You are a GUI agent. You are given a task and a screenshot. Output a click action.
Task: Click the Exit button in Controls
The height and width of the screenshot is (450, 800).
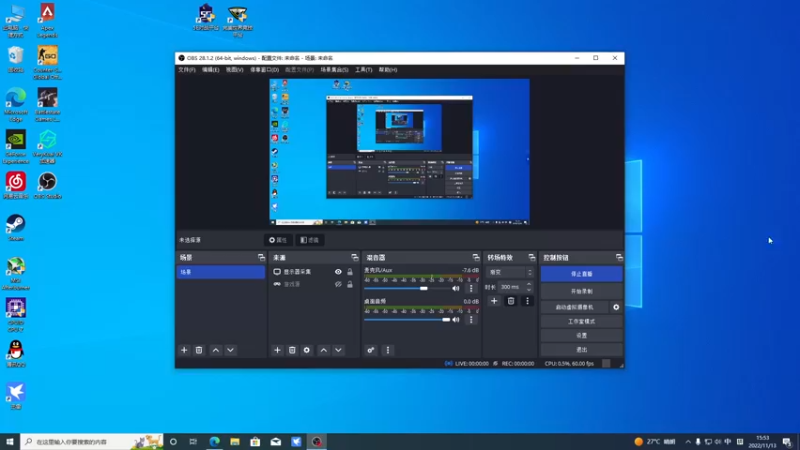click(x=582, y=350)
